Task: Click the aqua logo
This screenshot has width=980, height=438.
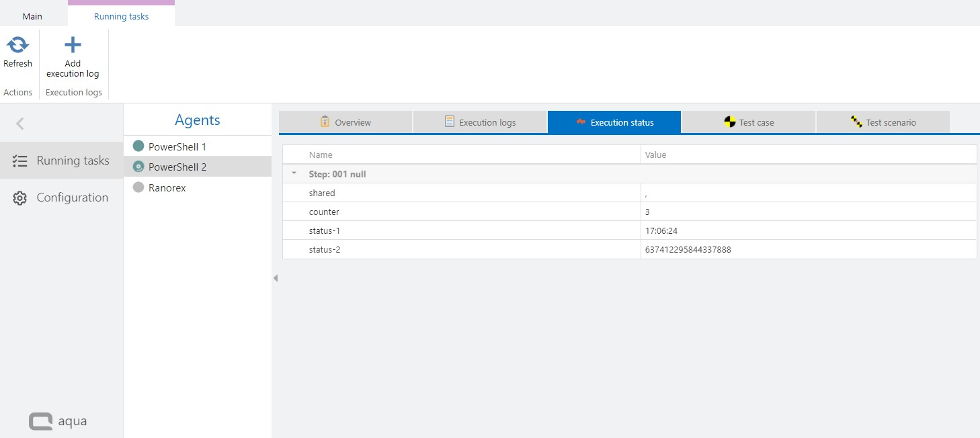Action: [x=58, y=421]
